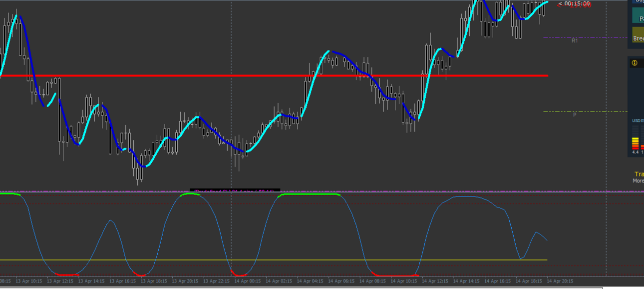This screenshot has height=289, width=644.
Task: Click the 13 Apr 12:15 time axis label
Action: click(60, 281)
